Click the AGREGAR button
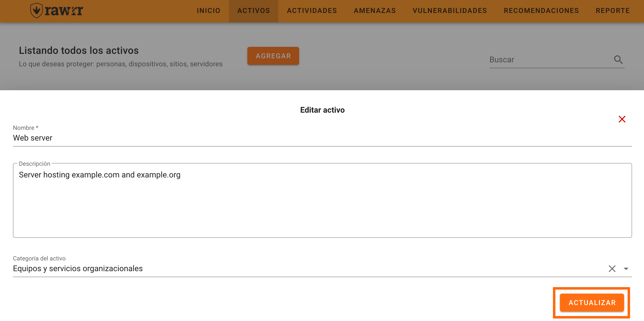644x321 pixels. click(x=273, y=56)
